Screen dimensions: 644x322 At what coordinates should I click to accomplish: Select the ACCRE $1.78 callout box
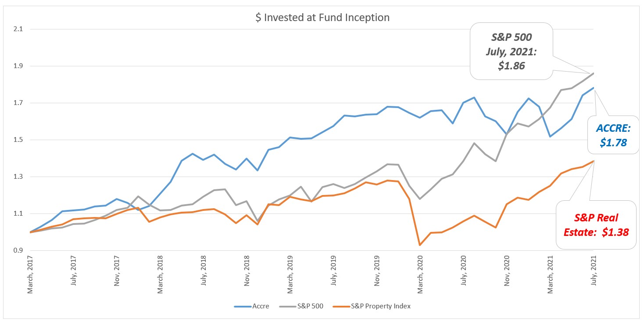[x=614, y=134]
